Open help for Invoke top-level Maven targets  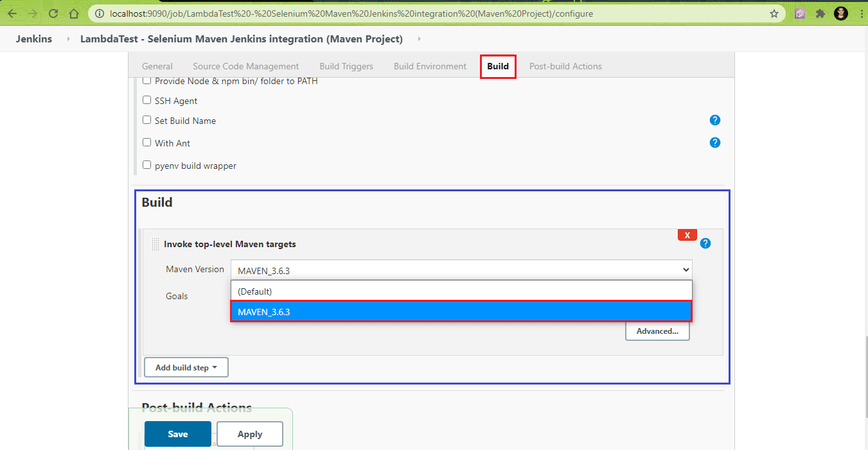click(705, 243)
